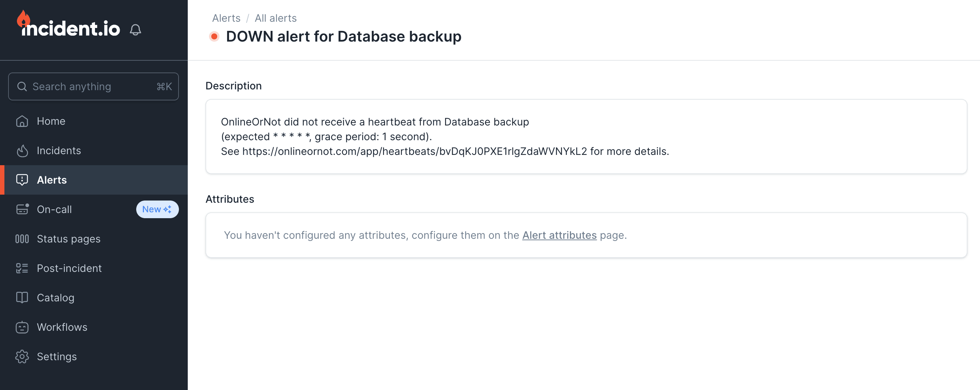Select the Alerts sidebar icon

tap(22, 180)
